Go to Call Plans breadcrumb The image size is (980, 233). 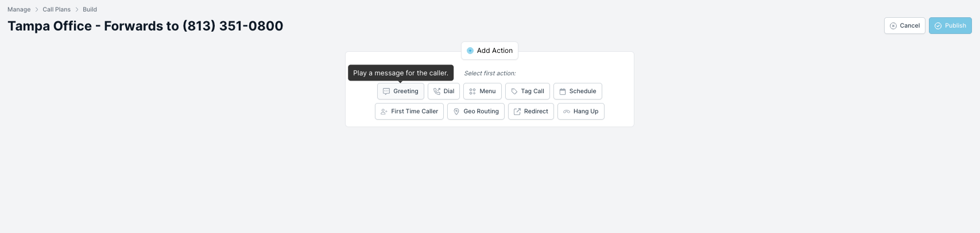coord(56,9)
